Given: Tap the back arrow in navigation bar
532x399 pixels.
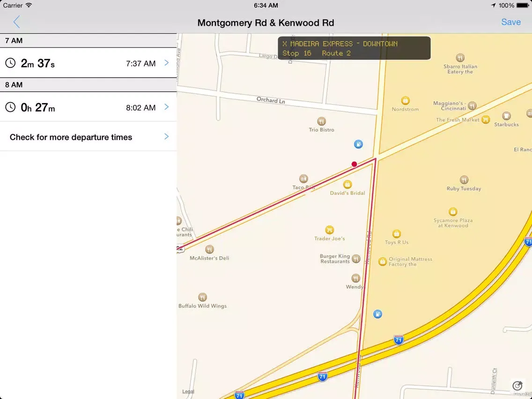Looking at the screenshot, I should click(17, 22).
